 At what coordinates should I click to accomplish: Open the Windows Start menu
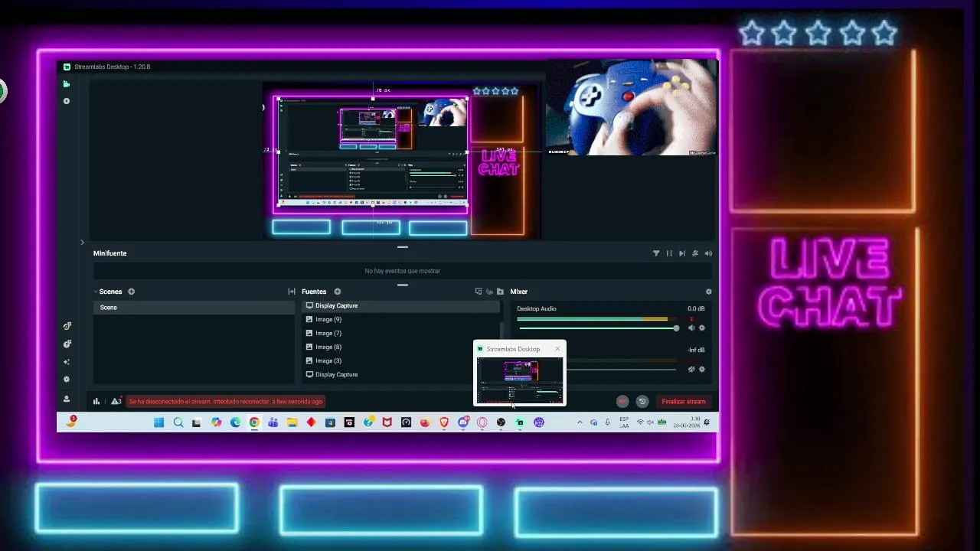tap(159, 422)
